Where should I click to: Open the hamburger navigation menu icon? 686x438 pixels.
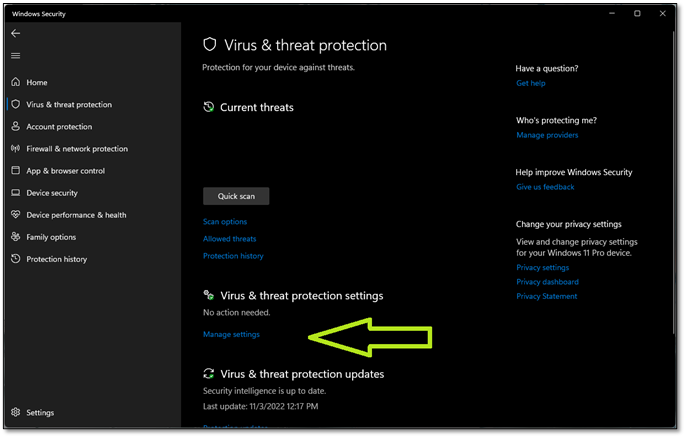click(x=15, y=56)
